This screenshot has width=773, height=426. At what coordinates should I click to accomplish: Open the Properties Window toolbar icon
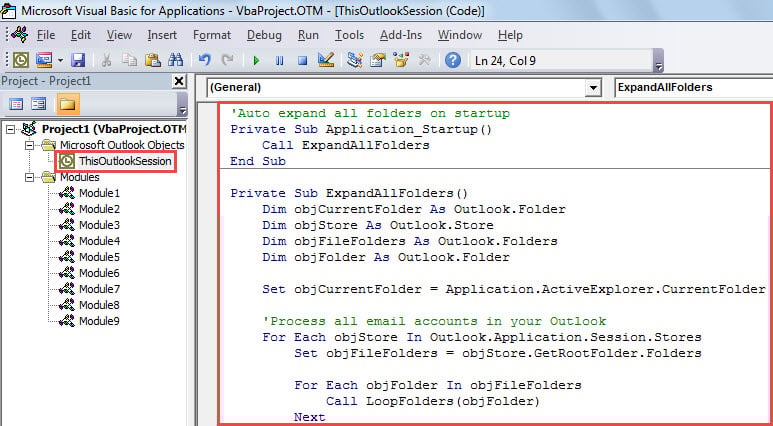tap(378, 60)
